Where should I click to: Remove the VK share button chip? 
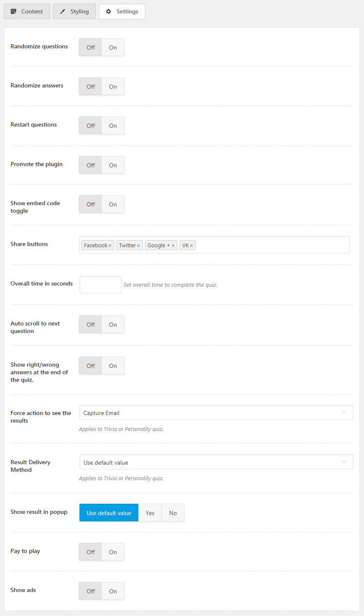192,245
